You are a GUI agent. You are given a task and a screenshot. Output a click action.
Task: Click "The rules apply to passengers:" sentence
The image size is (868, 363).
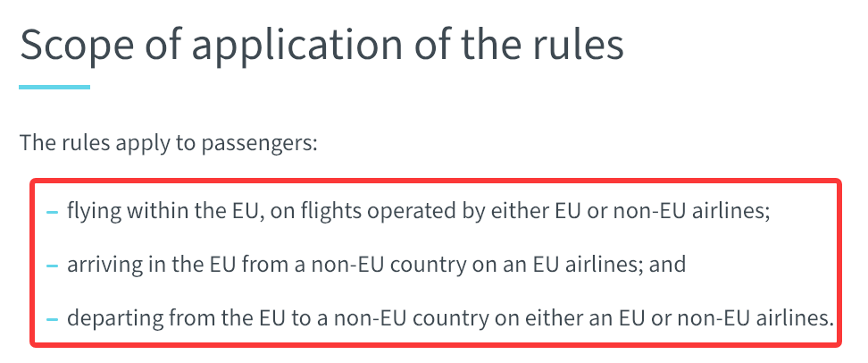(x=169, y=143)
